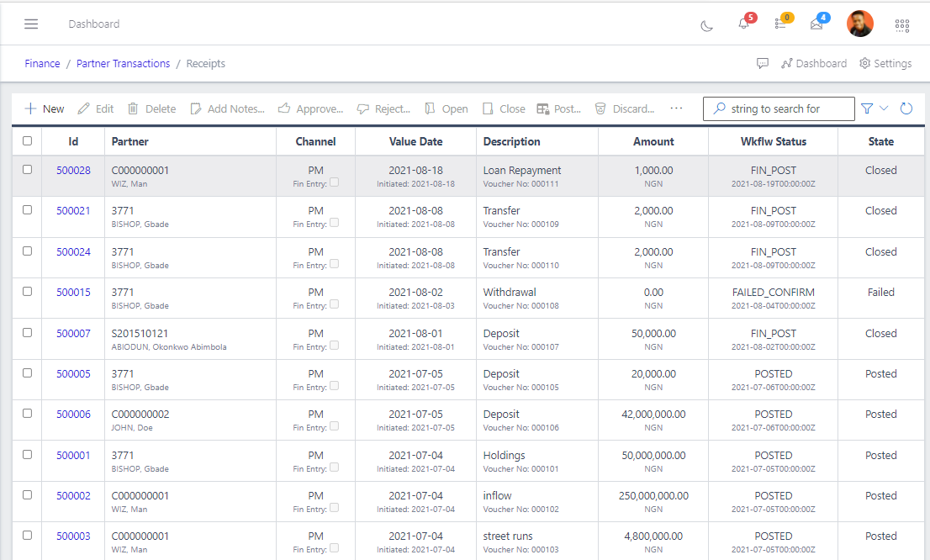Open notifications via the bell icon
Screen dimensions: 930x560
click(x=743, y=24)
